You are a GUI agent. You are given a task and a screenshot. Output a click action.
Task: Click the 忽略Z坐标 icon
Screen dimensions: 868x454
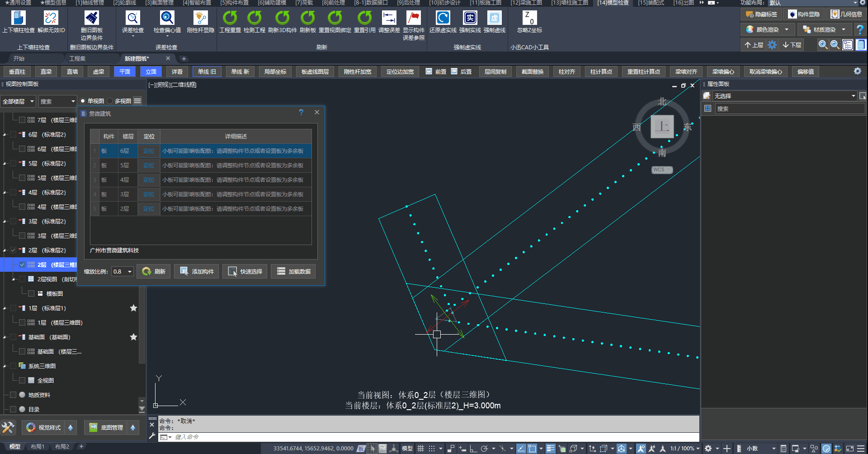(x=529, y=18)
